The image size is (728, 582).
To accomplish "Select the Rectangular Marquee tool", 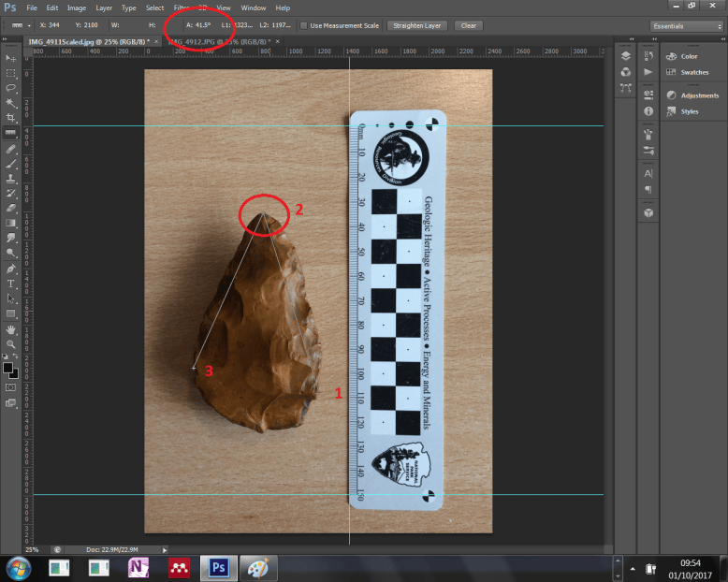I will pos(10,73).
